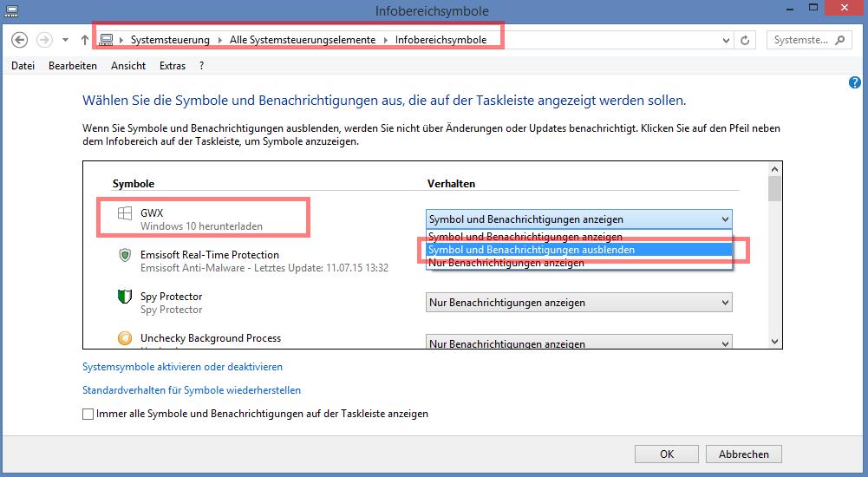Open the Ansicht menu

point(128,66)
